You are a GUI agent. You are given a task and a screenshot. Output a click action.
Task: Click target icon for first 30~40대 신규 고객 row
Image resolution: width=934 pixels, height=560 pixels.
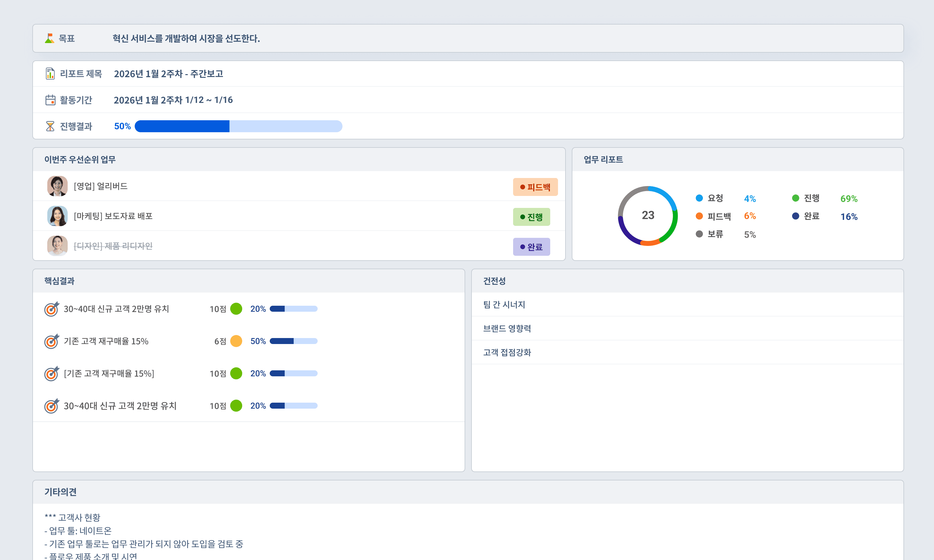click(52, 309)
